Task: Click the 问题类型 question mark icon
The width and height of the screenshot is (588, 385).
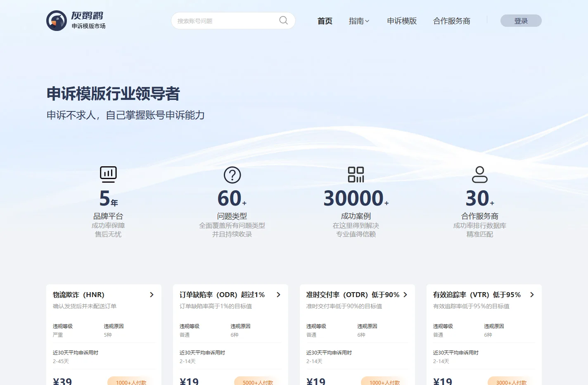Action: (232, 175)
